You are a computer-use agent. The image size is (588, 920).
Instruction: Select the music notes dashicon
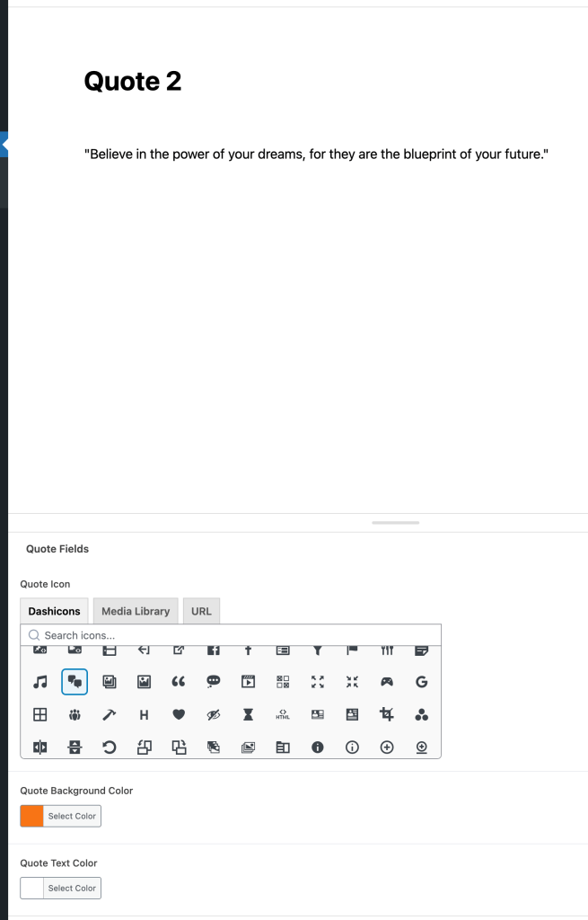39,682
